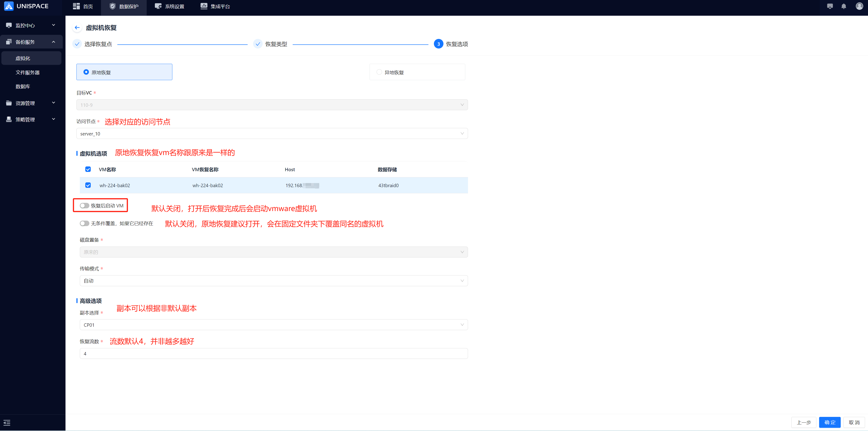This screenshot has width=868, height=431.
Task: Click the 上一步 button
Action: coord(803,422)
